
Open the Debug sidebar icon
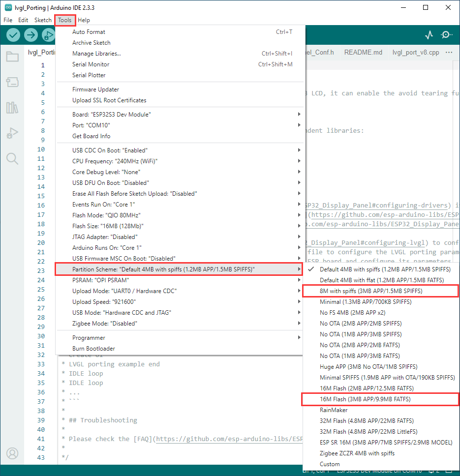point(12,133)
